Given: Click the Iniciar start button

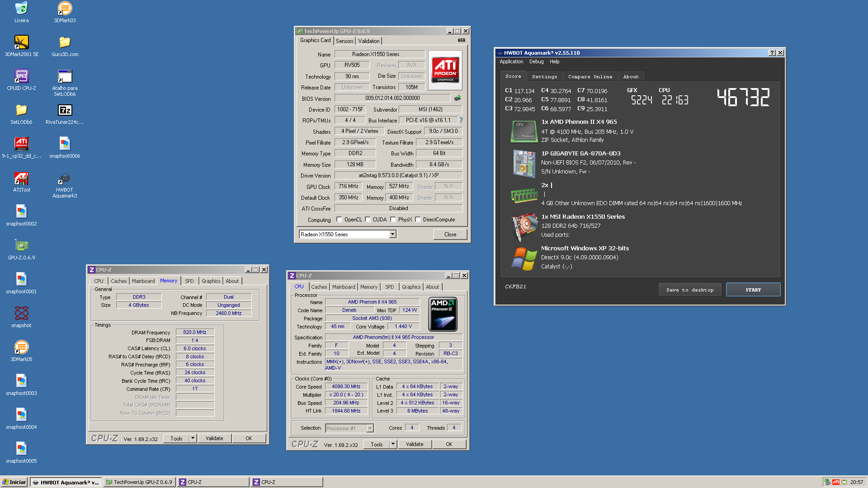Looking at the screenshot, I should [14, 482].
